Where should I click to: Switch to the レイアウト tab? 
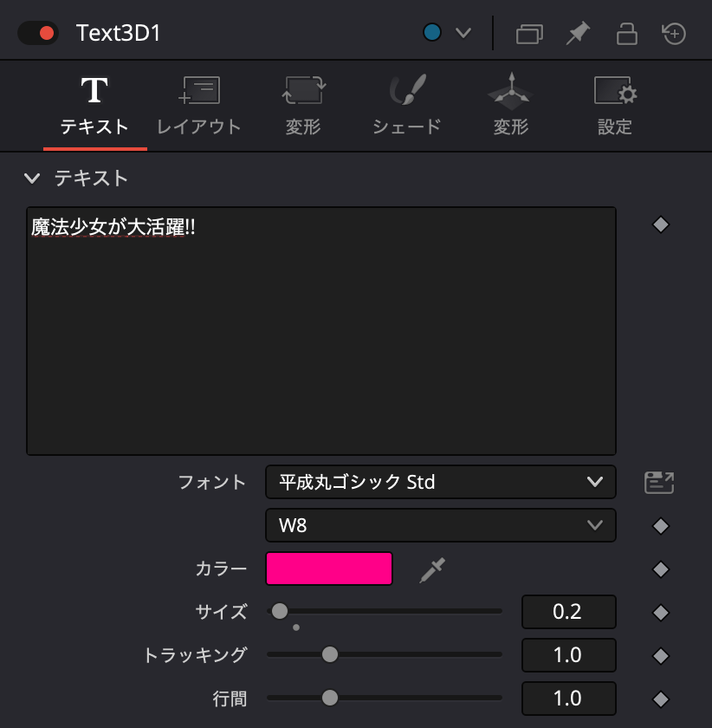[x=198, y=107]
